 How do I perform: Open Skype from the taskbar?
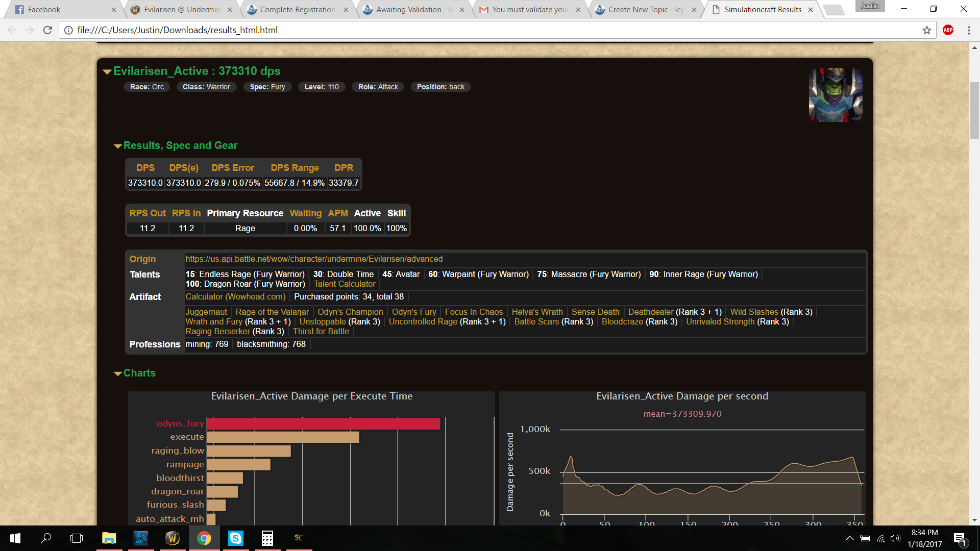click(235, 538)
